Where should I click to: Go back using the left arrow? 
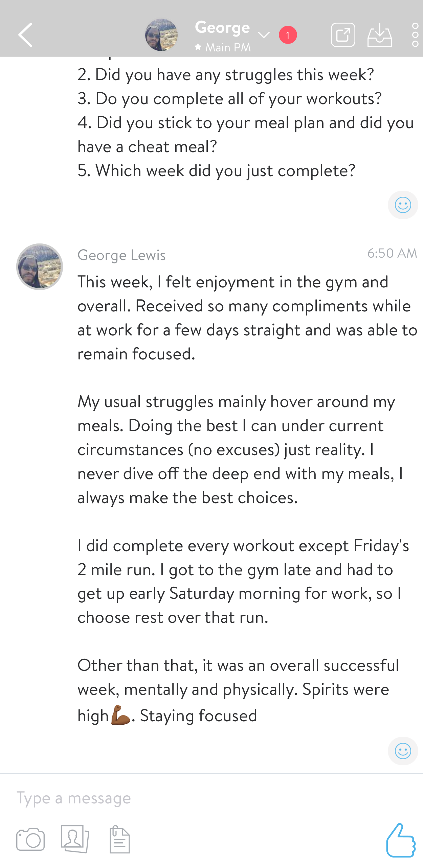coord(26,35)
